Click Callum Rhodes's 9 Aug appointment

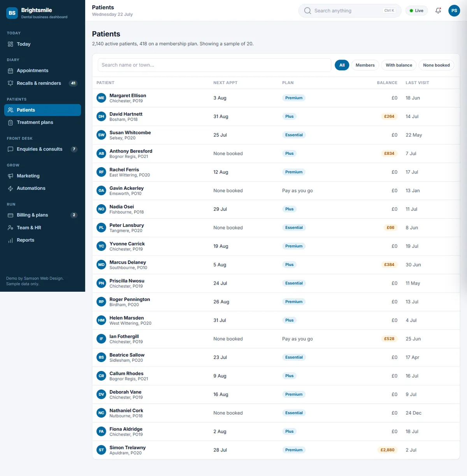coord(219,376)
